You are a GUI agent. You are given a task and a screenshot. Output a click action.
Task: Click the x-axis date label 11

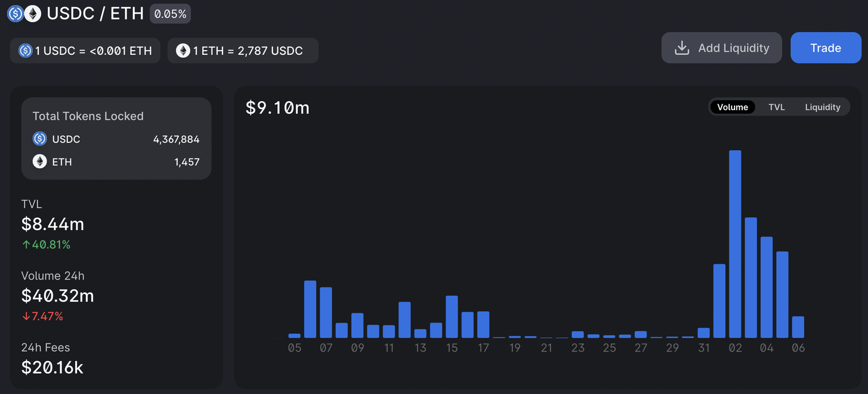389,348
